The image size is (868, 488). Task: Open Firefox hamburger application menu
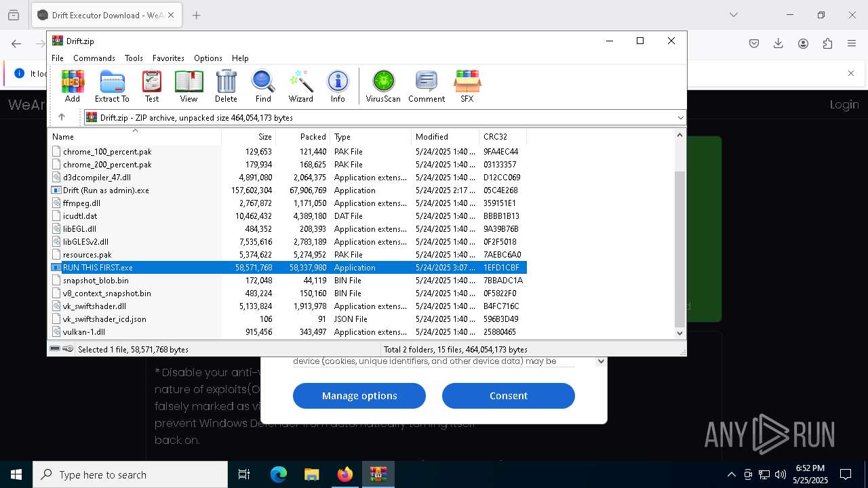point(852,43)
